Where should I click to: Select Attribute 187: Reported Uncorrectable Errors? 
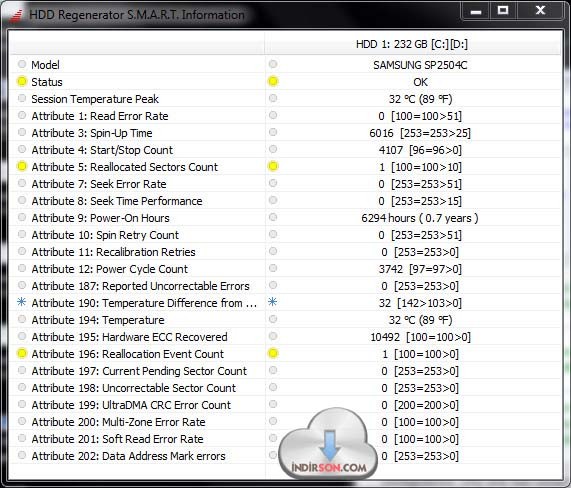click(x=141, y=286)
